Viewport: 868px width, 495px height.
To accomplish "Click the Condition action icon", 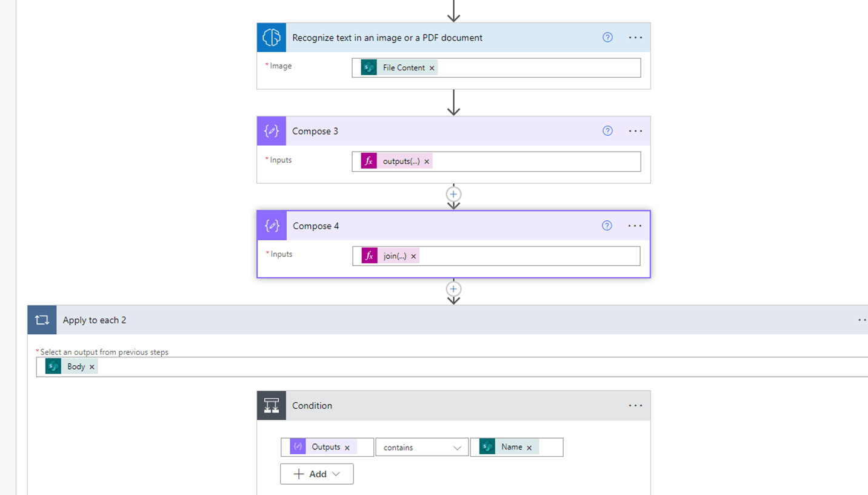I will point(272,405).
